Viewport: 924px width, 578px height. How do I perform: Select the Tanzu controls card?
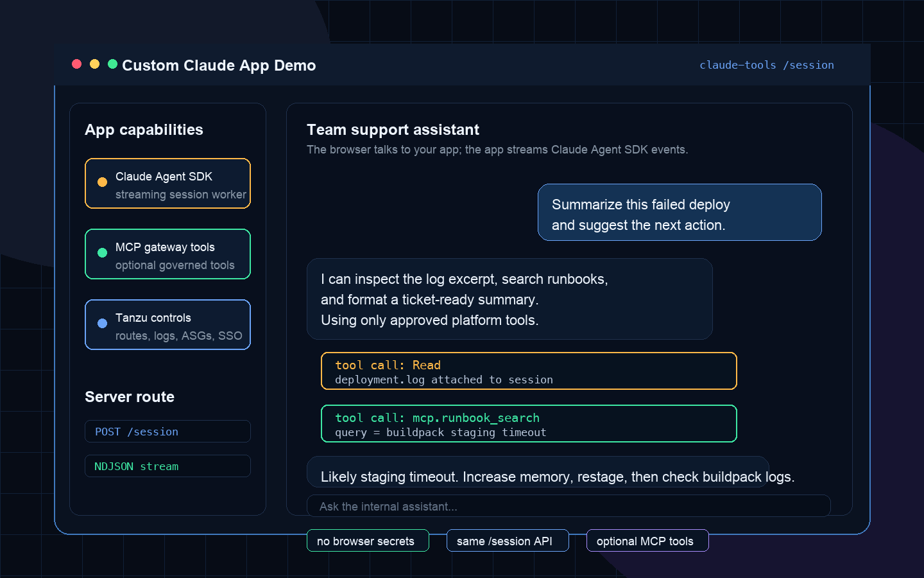[x=167, y=325]
